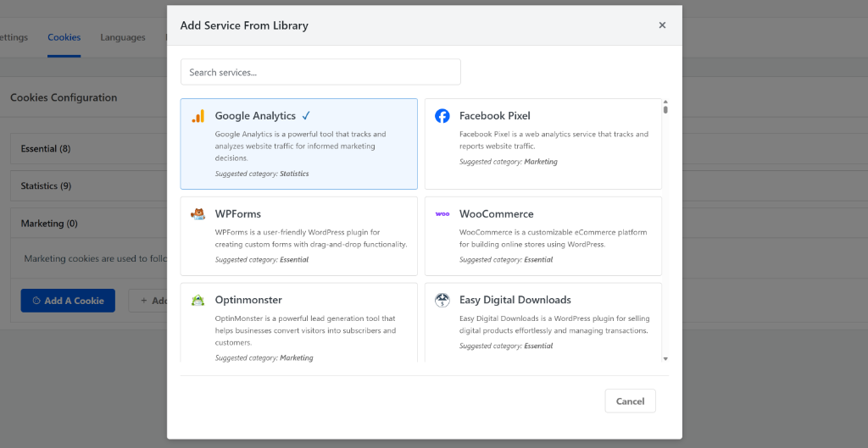Pick the Easy Digital Downloads title
The width and height of the screenshot is (868, 448).
[x=515, y=300]
